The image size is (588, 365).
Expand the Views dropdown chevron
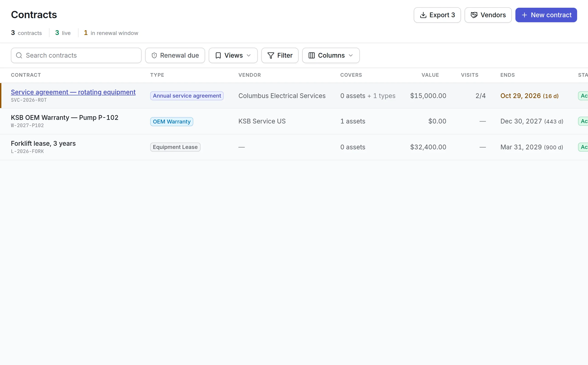click(x=249, y=56)
